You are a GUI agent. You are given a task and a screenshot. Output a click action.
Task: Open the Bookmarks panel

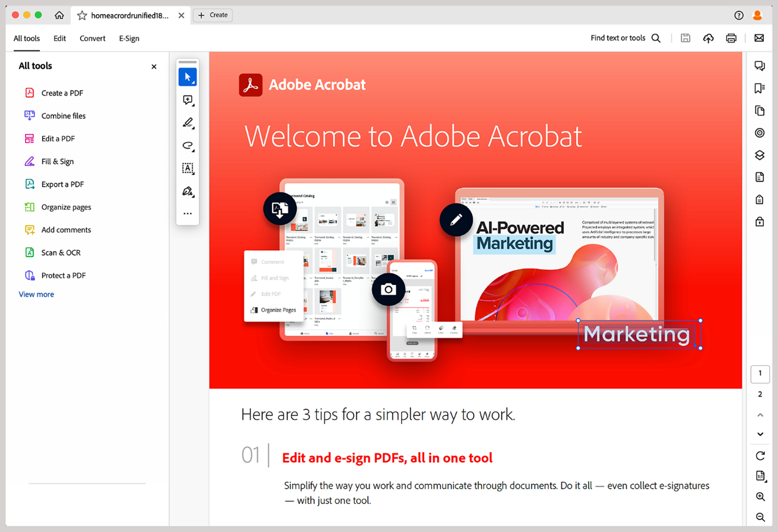(x=759, y=88)
